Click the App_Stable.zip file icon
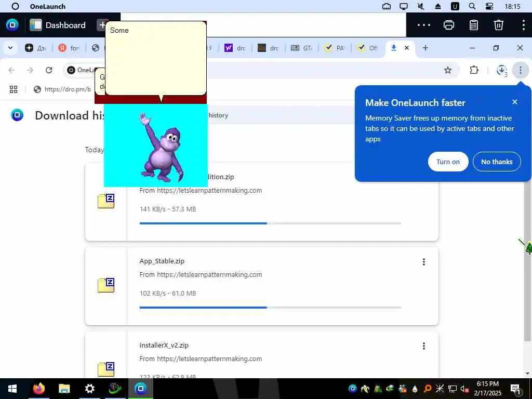 point(106,285)
